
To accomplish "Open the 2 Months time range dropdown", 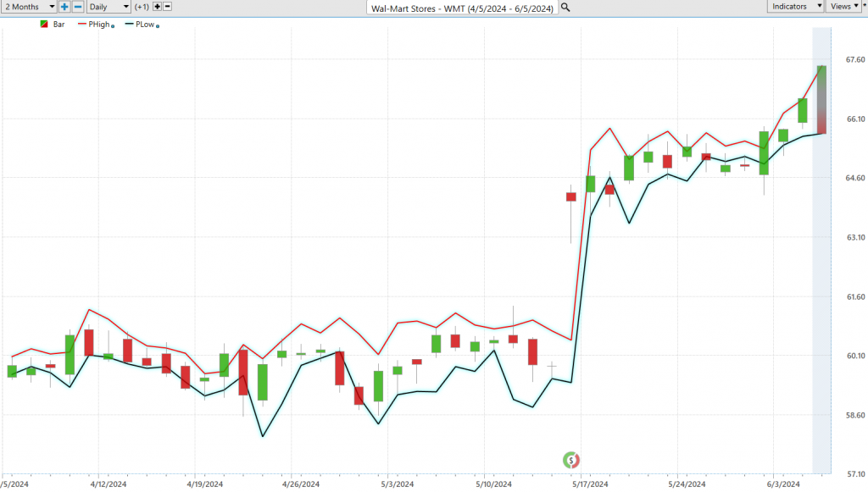I will coord(29,7).
